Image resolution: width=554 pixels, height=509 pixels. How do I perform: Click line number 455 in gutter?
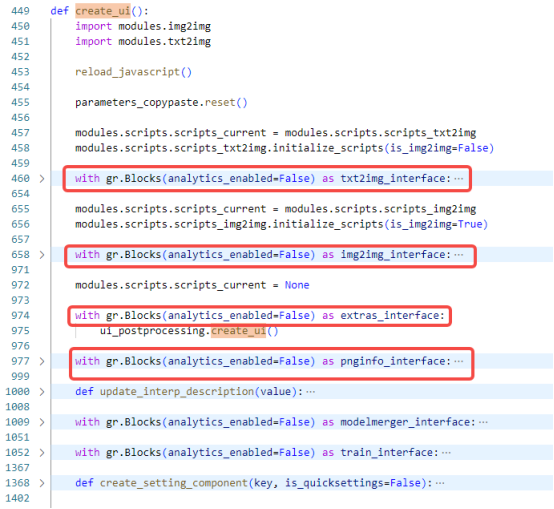(x=20, y=102)
